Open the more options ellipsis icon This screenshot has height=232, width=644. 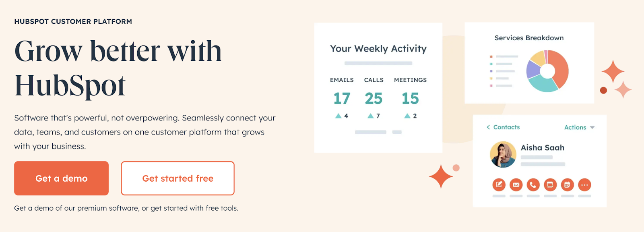tap(585, 185)
